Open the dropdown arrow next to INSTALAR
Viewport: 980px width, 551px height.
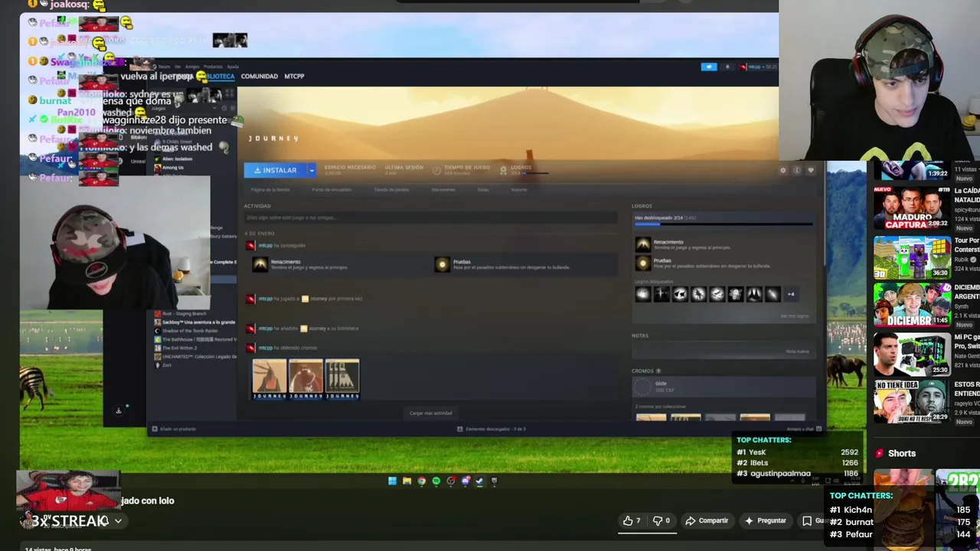pyautogui.click(x=312, y=170)
